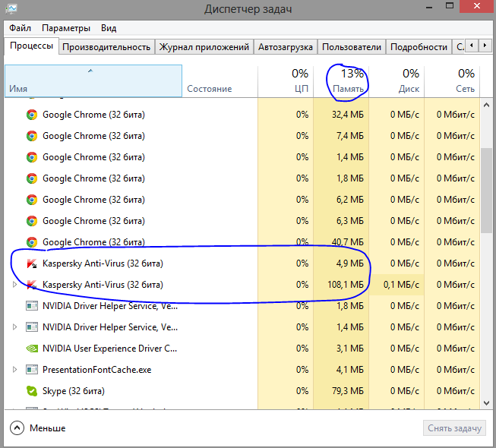Sort by the Сеть column header
The height and width of the screenshot is (448, 496).
(x=452, y=81)
